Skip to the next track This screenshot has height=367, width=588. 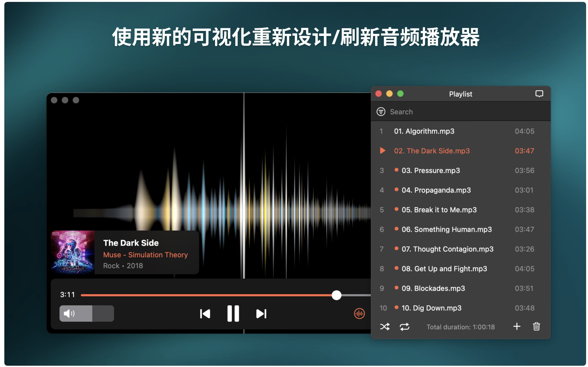point(261,314)
